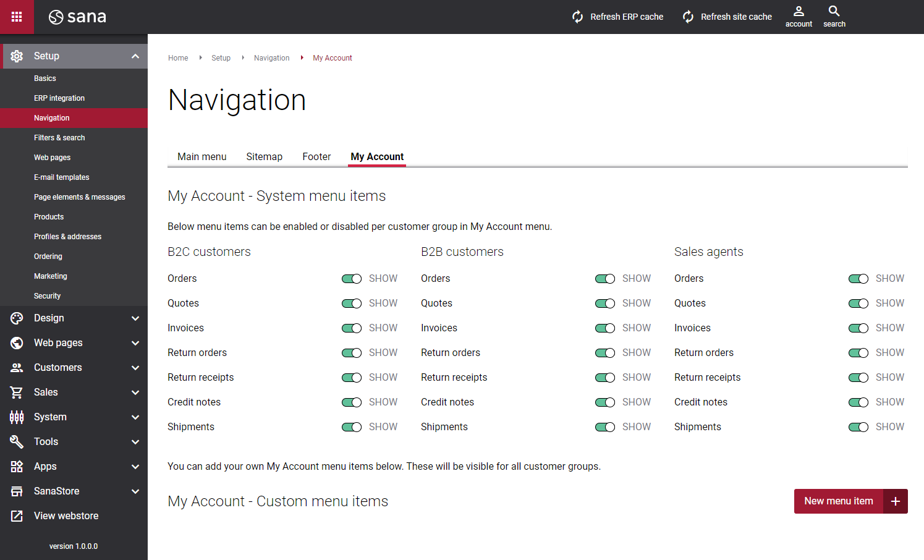Toggle B2C customers Orders visibility

point(352,279)
